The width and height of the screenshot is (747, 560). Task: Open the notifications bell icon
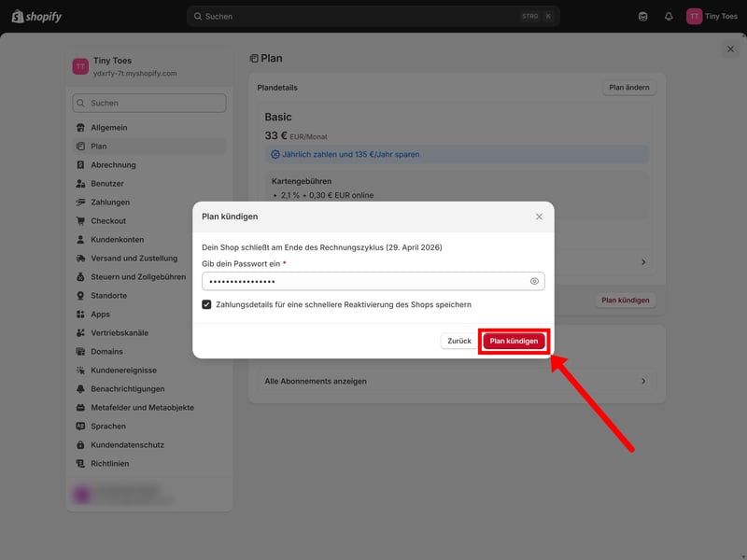tap(669, 16)
